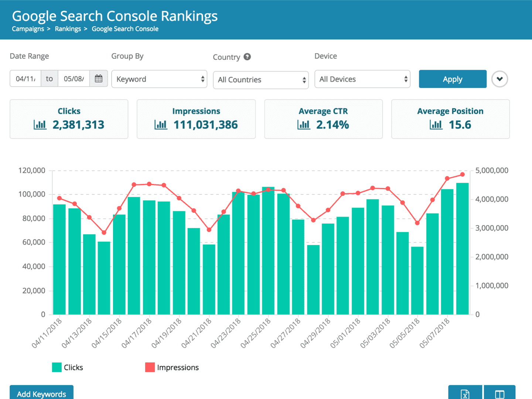Click the Add Keywords button
The width and height of the screenshot is (532, 399).
point(41,394)
